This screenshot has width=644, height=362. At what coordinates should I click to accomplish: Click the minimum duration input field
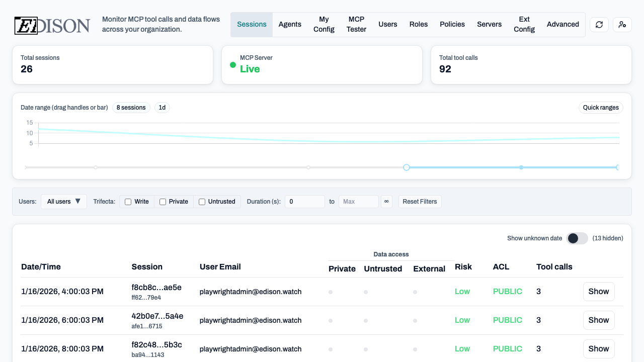[x=305, y=202]
